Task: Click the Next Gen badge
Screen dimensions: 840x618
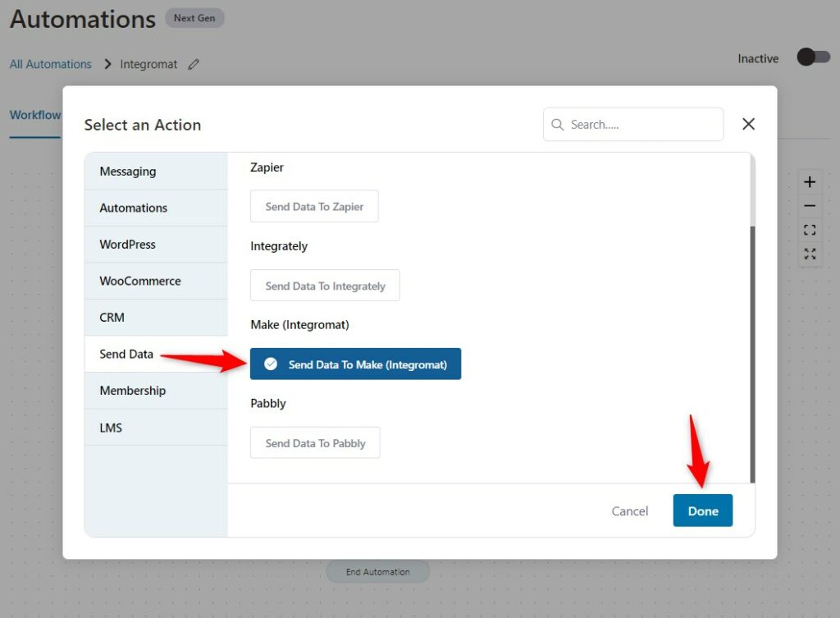Action: point(194,18)
